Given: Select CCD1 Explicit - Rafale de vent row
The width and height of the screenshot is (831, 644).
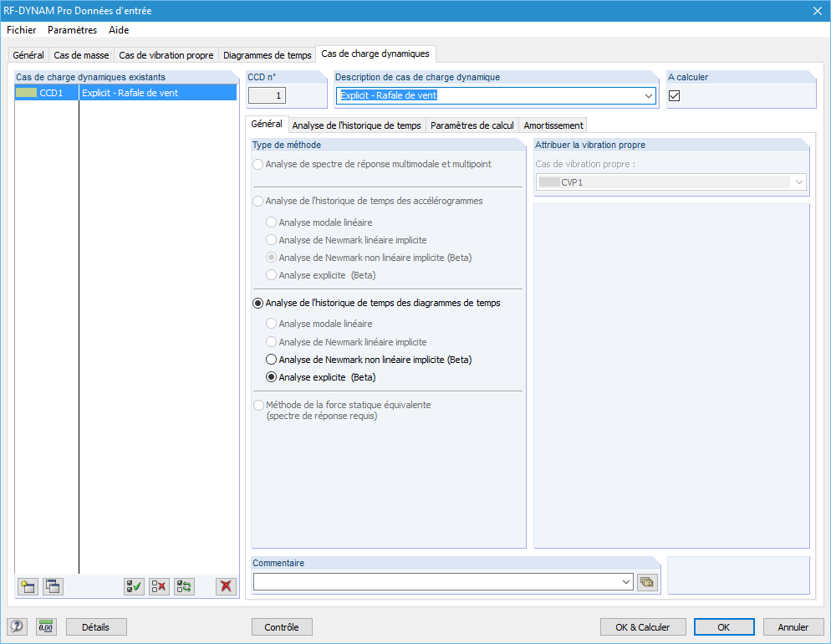Looking at the screenshot, I should (125, 93).
